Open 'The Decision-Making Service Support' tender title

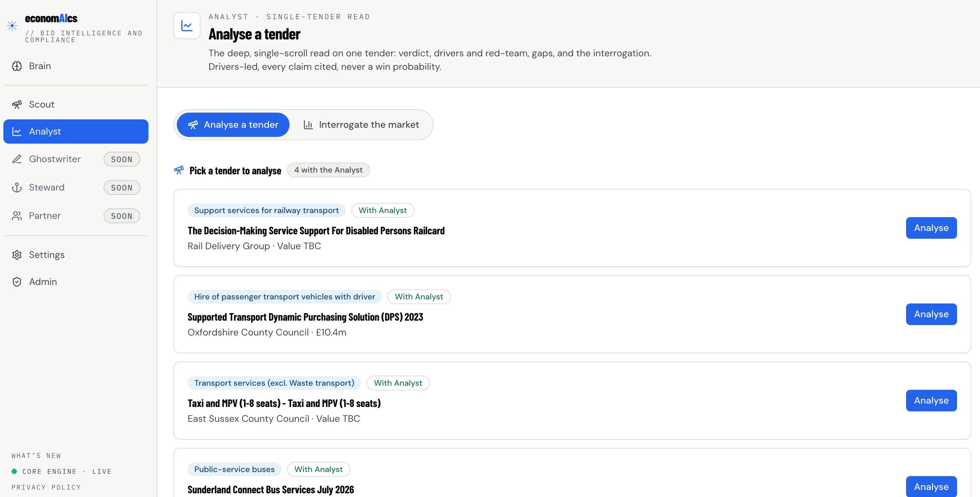tap(316, 231)
